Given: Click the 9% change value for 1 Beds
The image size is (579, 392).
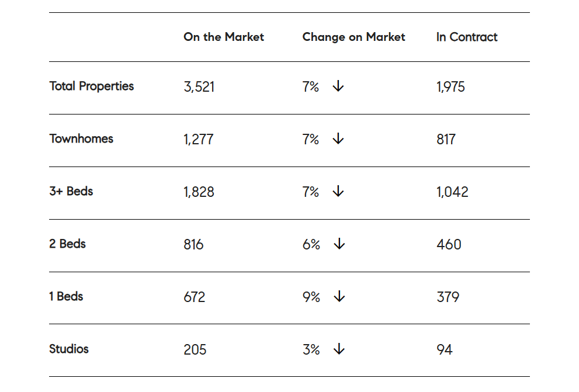Looking at the screenshot, I should [311, 297].
